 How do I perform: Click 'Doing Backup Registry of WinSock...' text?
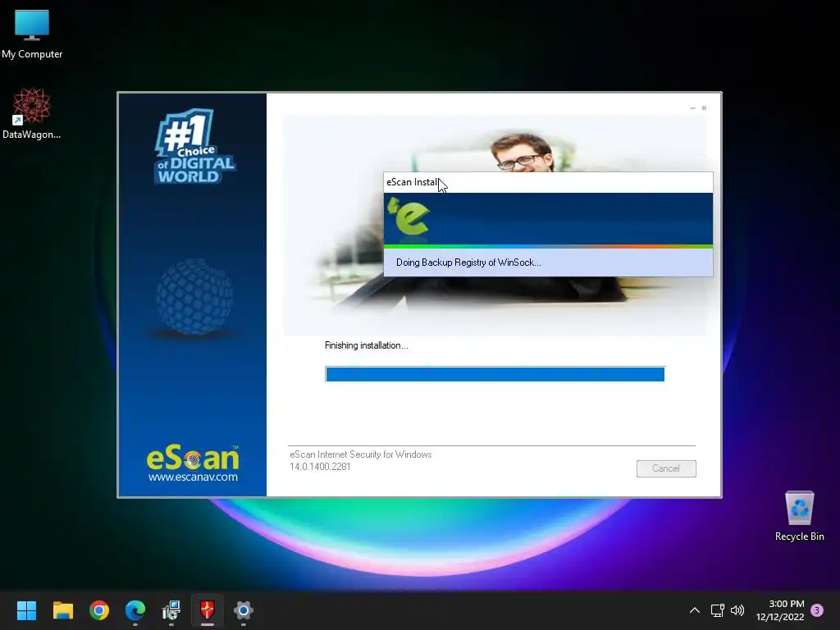tap(468, 262)
